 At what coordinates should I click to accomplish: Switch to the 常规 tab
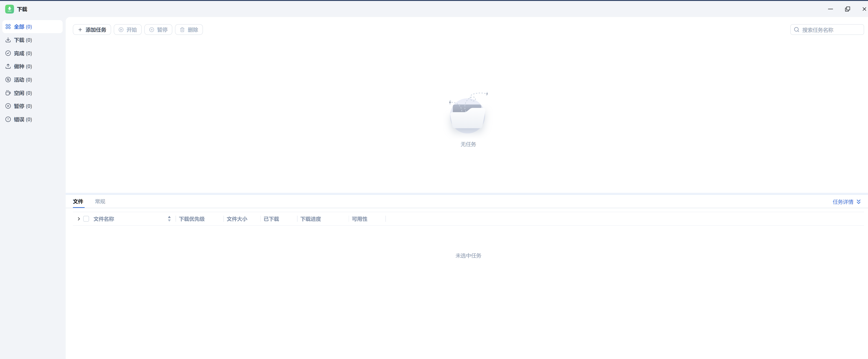pos(100,201)
